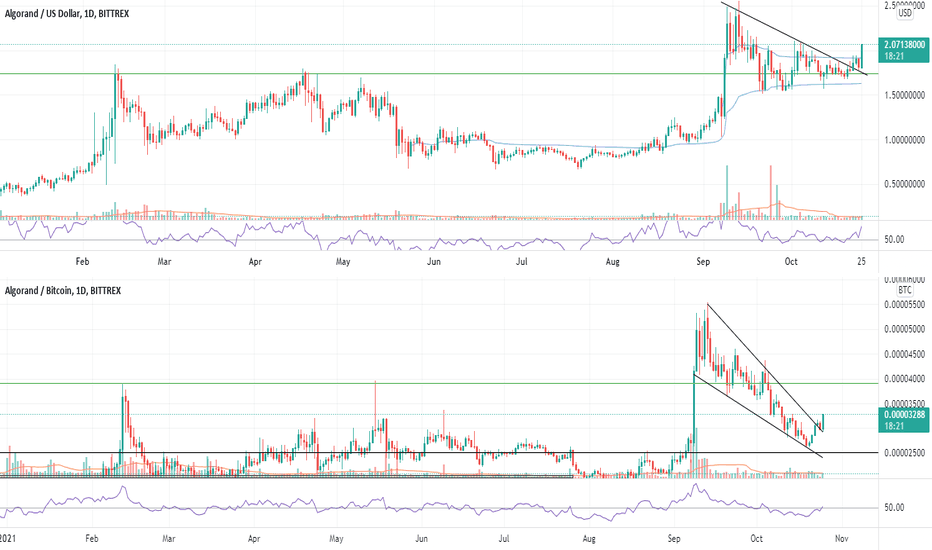Click the 0.00004500 price axis label
Viewport: 932px width, 550px height.
click(905, 354)
